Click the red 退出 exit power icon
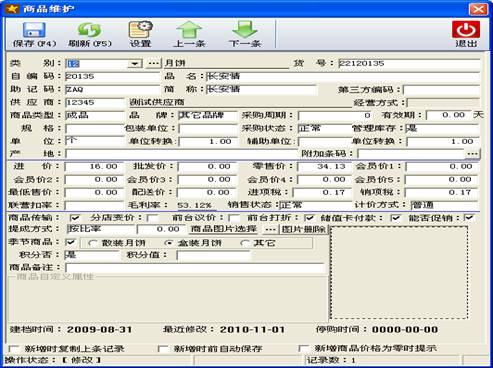Screen dimensions: 493x368 coord(466,29)
